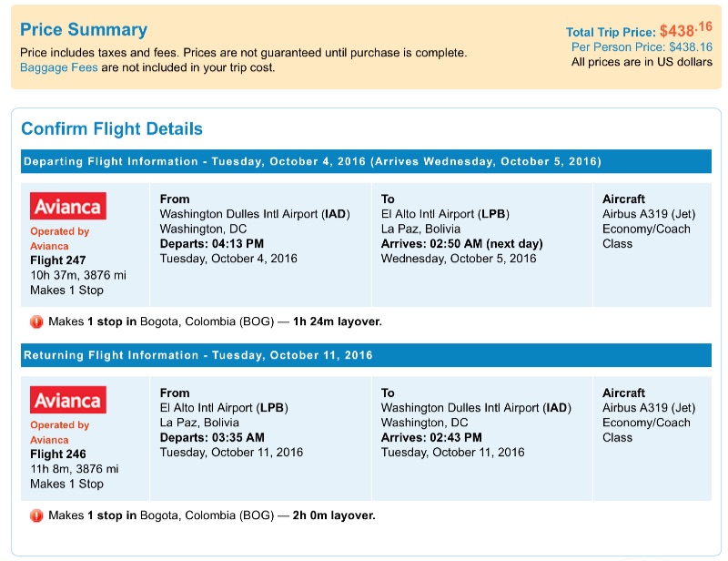Select the Departing Flight Information header bar
Viewport: 728px width, 561px height.
(x=365, y=162)
